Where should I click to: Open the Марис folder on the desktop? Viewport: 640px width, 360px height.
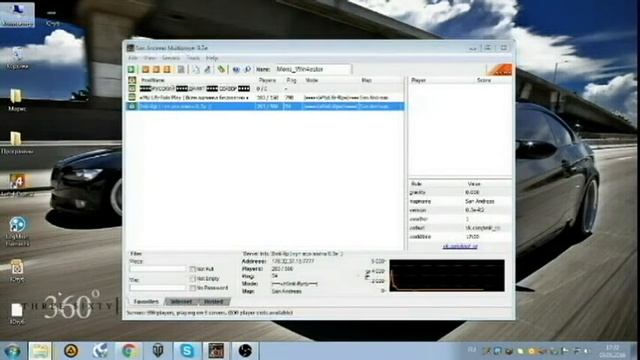[x=16, y=100]
